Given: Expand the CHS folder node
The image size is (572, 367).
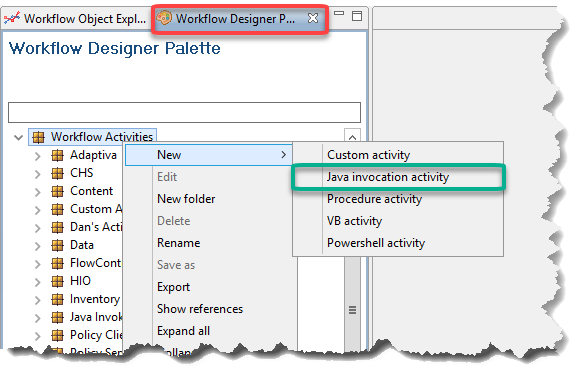Looking at the screenshot, I should (38, 174).
